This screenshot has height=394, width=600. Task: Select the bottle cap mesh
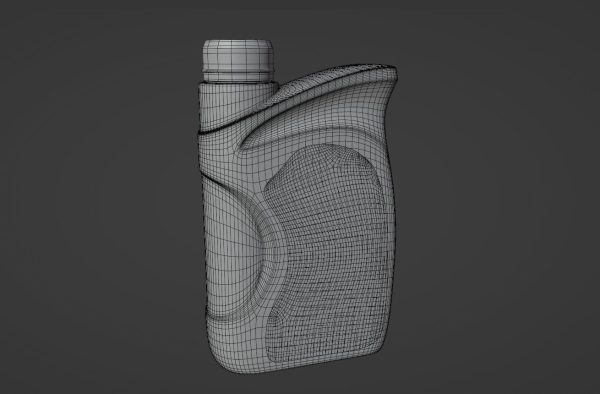238,61
